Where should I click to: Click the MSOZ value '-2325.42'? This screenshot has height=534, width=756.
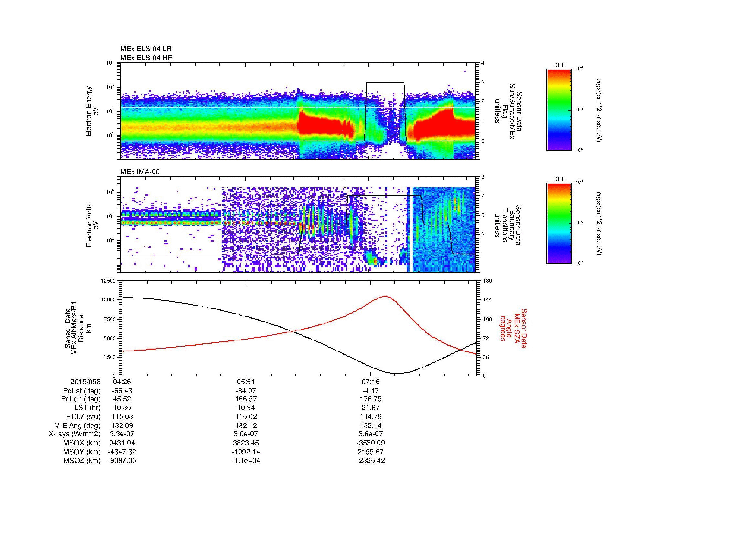(371, 461)
